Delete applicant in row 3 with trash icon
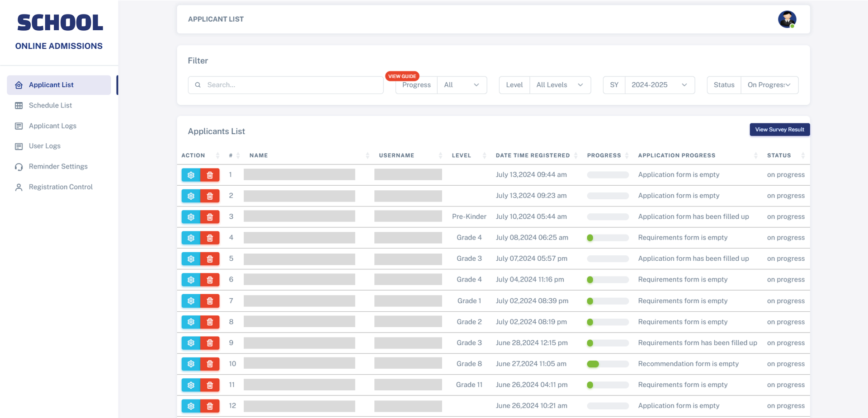The image size is (868, 418). [x=210, y=217]
